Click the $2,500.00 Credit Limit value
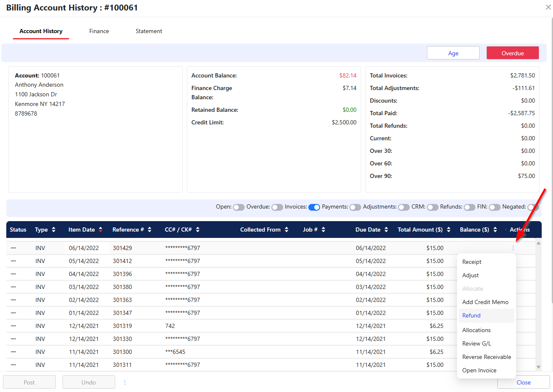 [x=344, y=122]
